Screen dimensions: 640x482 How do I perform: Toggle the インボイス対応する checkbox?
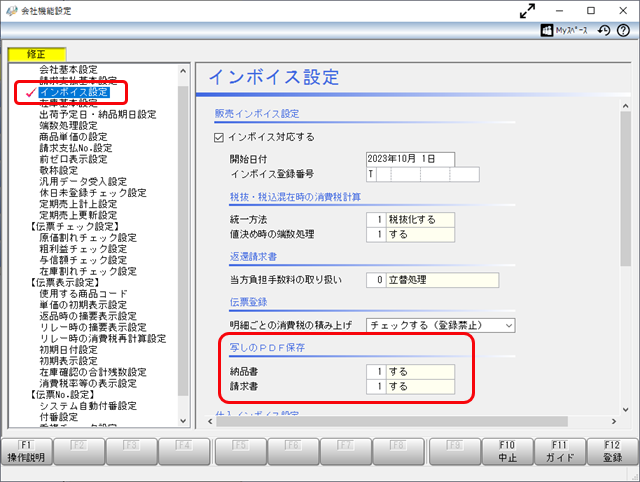click(x=219, y=138)
